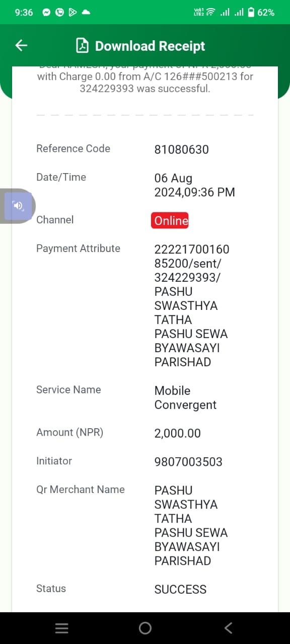
Task: Tap the home circle navigation button
Action: click(145, 628)
